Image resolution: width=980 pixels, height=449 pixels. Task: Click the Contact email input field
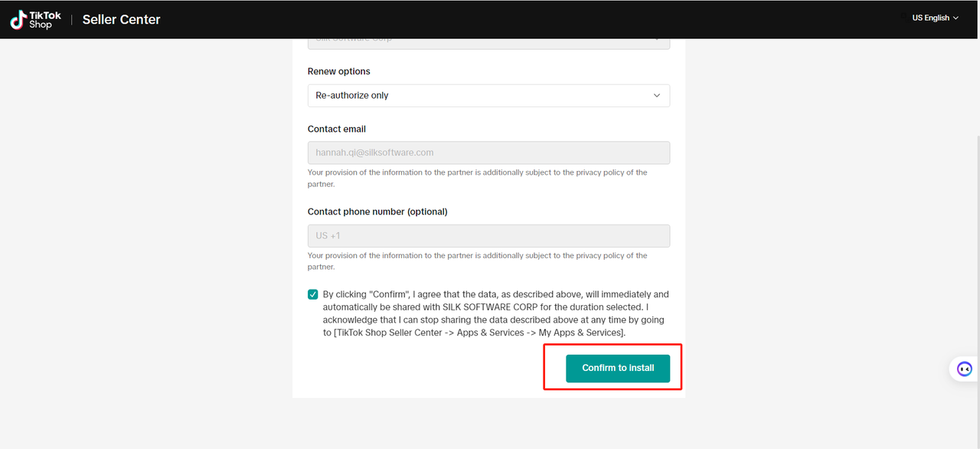click(x=488, y=152)
